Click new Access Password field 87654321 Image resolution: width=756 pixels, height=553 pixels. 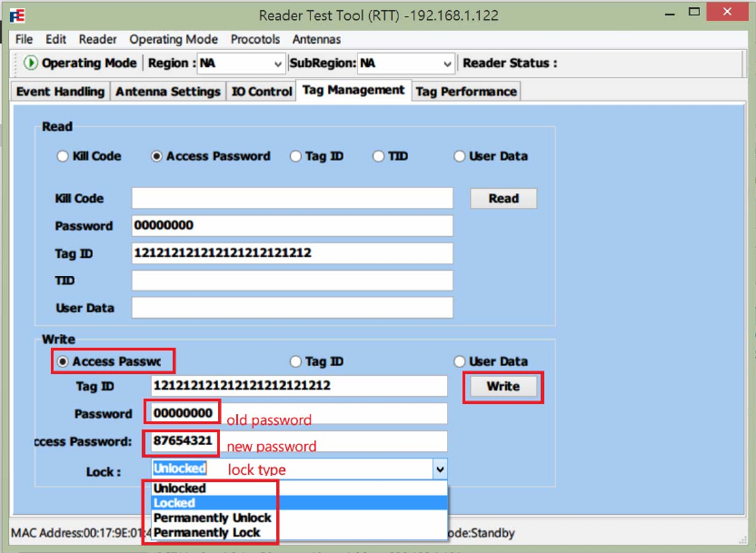(x=299, y=440)
